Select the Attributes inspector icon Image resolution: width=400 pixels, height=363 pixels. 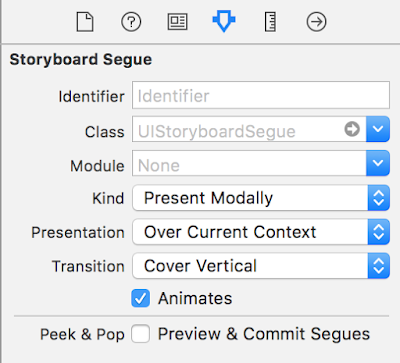[x=224, y=21]
